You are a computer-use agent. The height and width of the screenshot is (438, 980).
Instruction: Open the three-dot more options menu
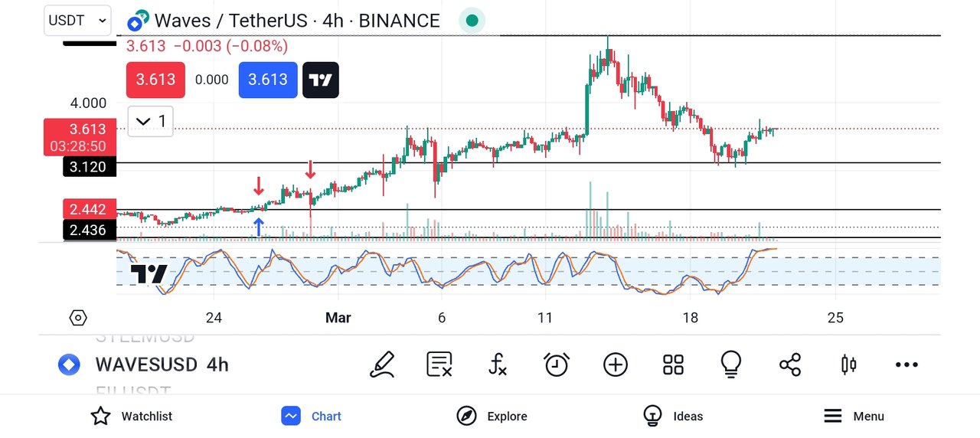pos(906,364)
